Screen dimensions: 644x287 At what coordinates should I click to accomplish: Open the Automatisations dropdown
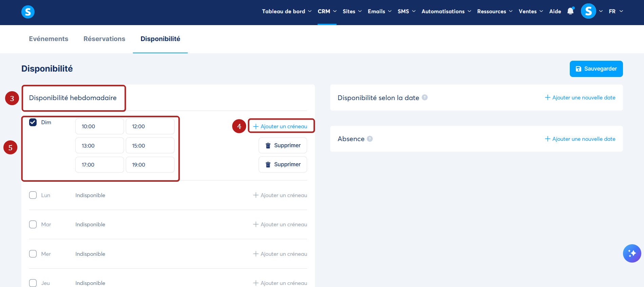coord(446,11)
